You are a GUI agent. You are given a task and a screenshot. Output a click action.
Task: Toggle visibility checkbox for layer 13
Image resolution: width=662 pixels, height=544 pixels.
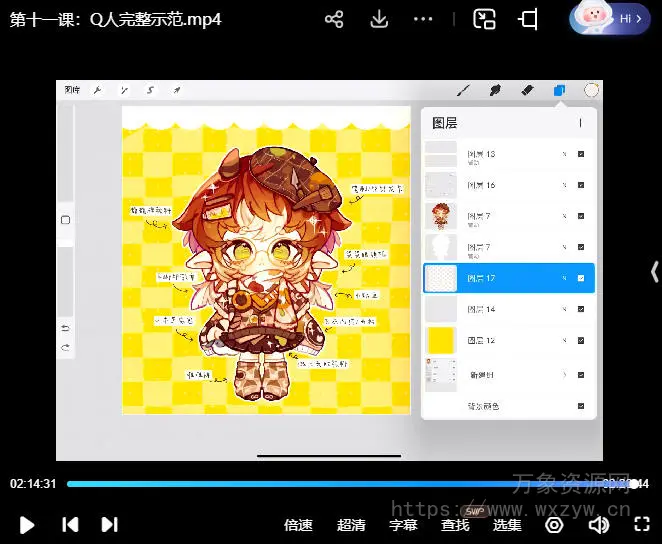581,155
